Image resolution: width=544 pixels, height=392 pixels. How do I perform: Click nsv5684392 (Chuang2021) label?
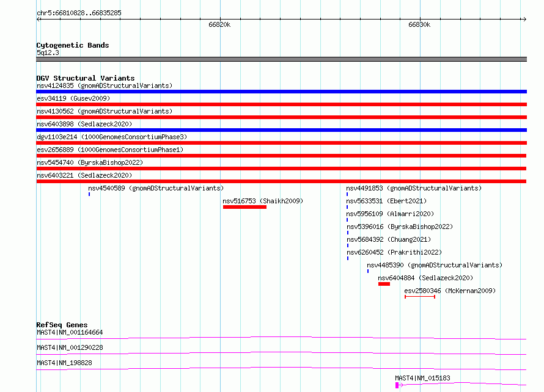(389, 239)
